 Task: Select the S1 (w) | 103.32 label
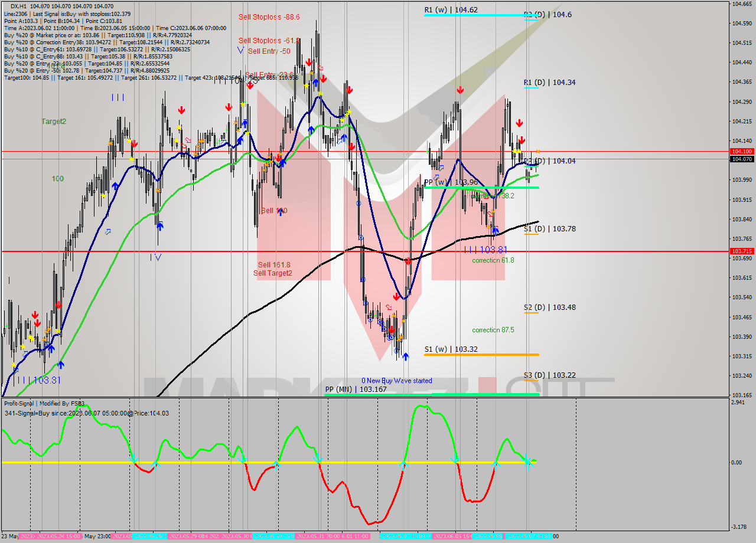click(451, 349)
